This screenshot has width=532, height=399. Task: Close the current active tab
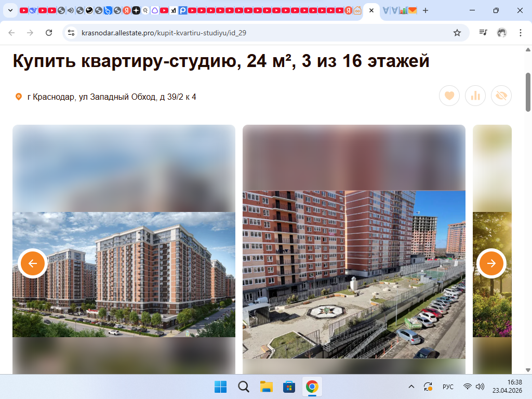371,10
